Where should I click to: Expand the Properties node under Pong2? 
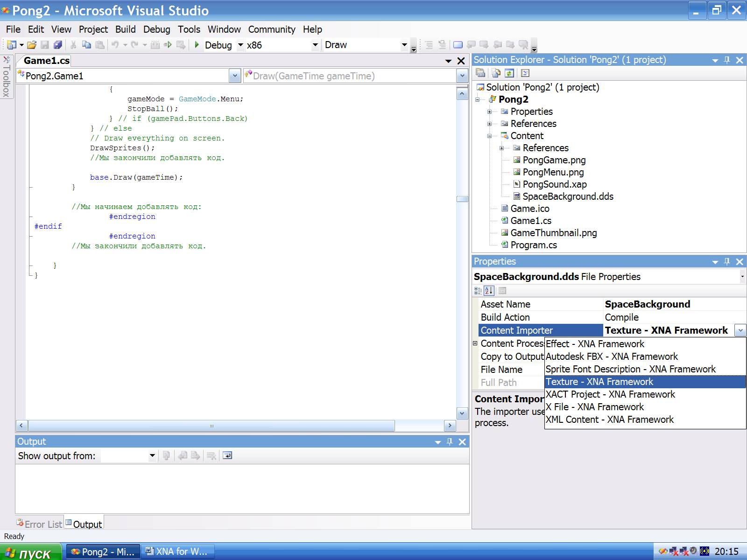click(x=490, y=112)
